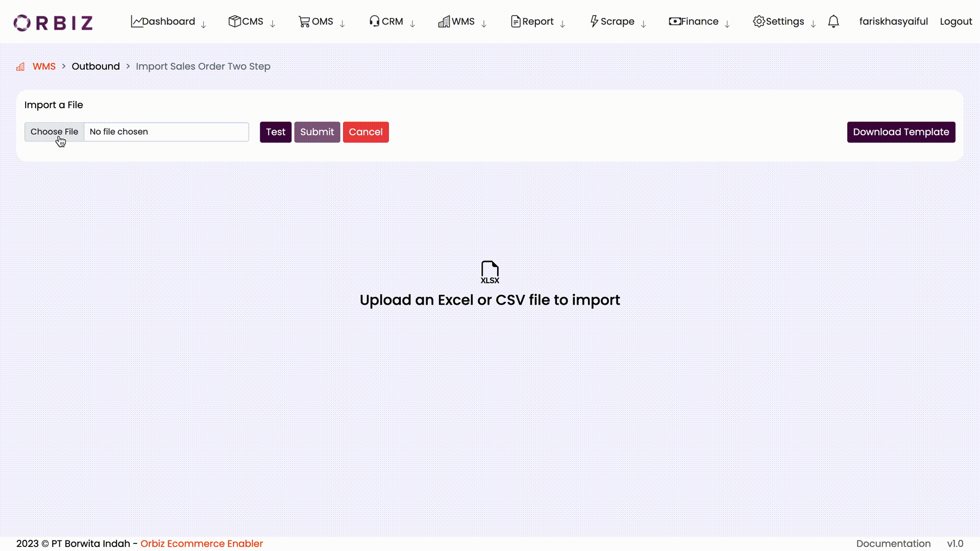Click the notification bell icon
This screenshot has height=551, width=980.
(834, 21)
